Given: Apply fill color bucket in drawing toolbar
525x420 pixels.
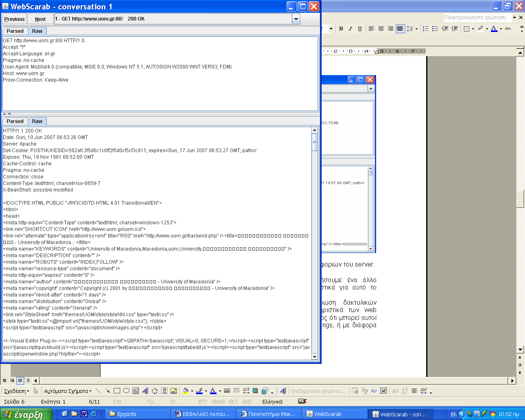Looking at the screenshot, I should pos(185,391).
